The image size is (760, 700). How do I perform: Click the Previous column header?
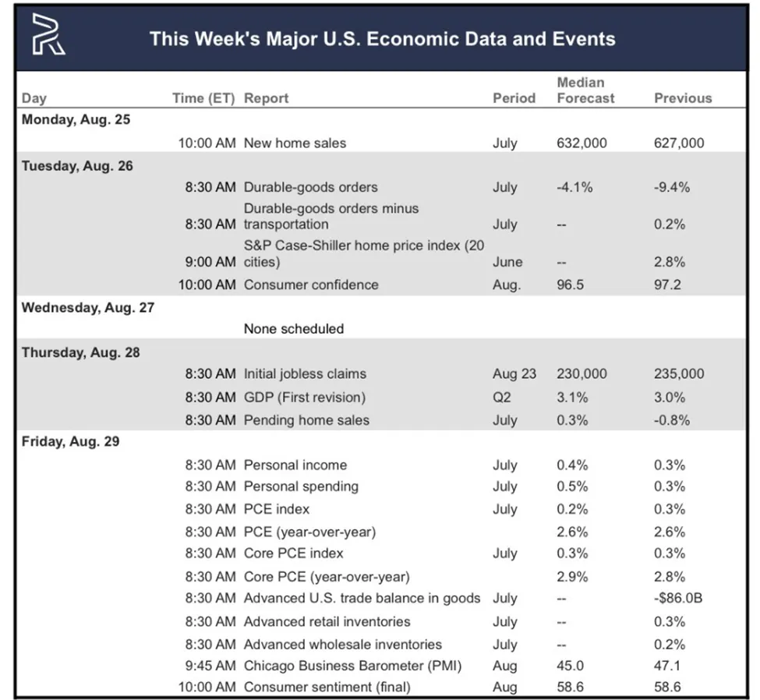(x=683, y=98)
